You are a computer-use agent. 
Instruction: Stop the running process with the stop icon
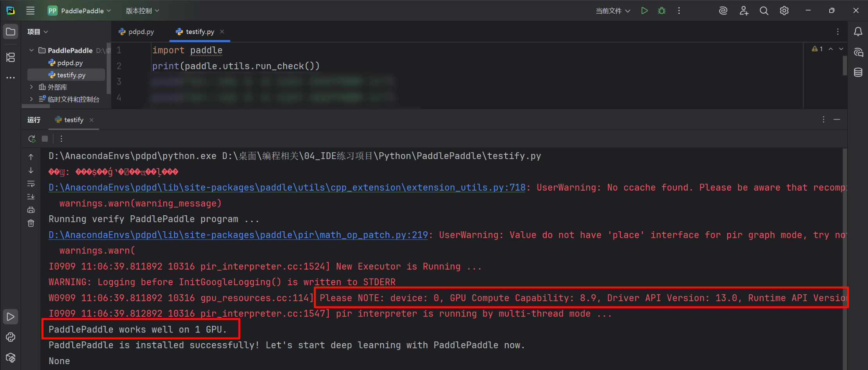[x=45, y=139]
